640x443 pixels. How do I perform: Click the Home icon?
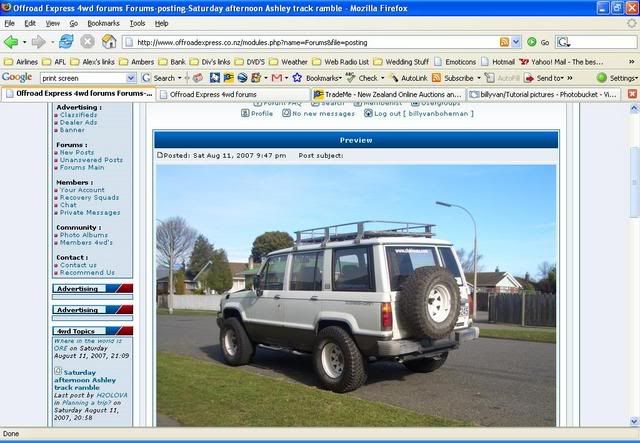pyautogui.click(x=109, y=42)
